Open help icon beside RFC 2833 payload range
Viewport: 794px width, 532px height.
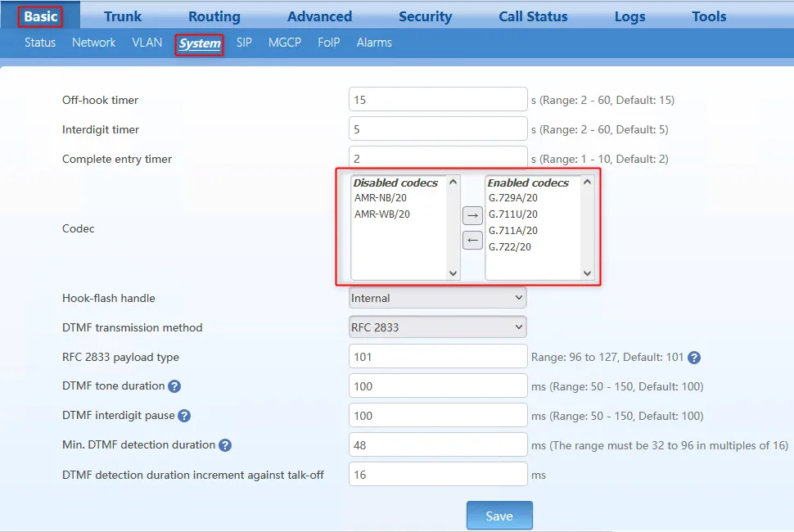coord(694,358)
